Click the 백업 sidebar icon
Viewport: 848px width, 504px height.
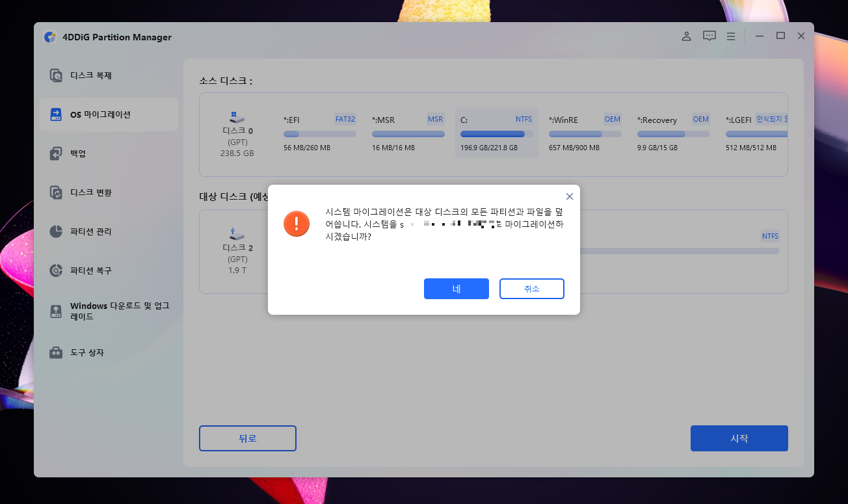pos(57,153)
